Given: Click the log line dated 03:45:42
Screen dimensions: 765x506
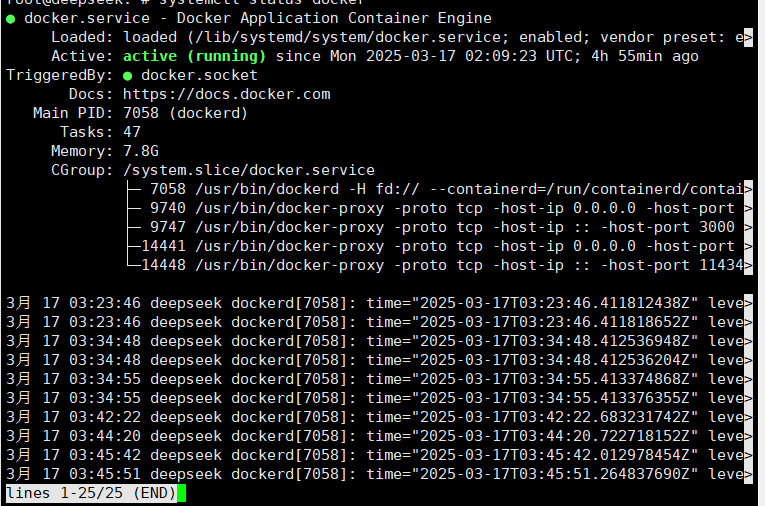Looking at the screenshot, I should [x=379, y=456].
